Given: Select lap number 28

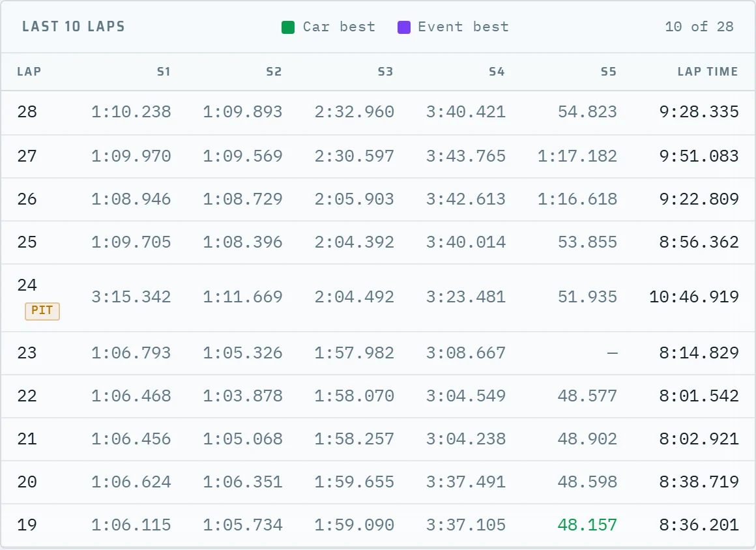Looking at the screenshot, I should point(27,112).
